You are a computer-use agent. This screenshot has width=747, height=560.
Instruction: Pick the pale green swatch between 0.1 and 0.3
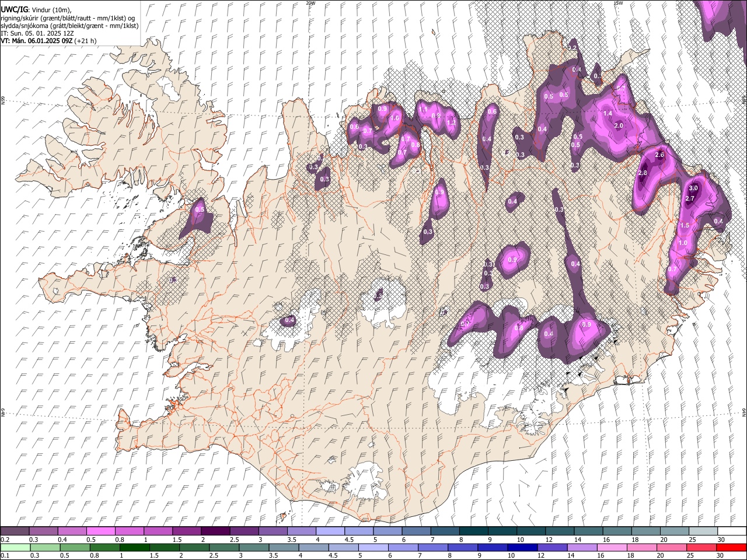(15, 547)
